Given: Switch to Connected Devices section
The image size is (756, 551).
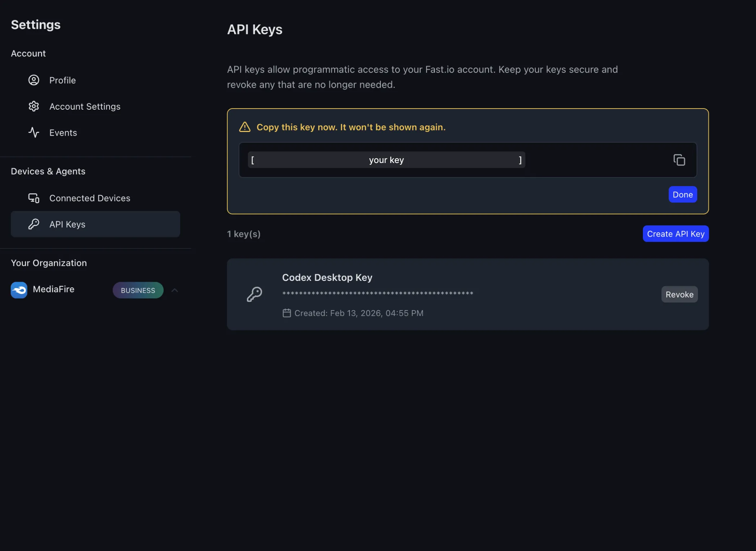Looking at the screenshot, I should click(x=90, y=198).
